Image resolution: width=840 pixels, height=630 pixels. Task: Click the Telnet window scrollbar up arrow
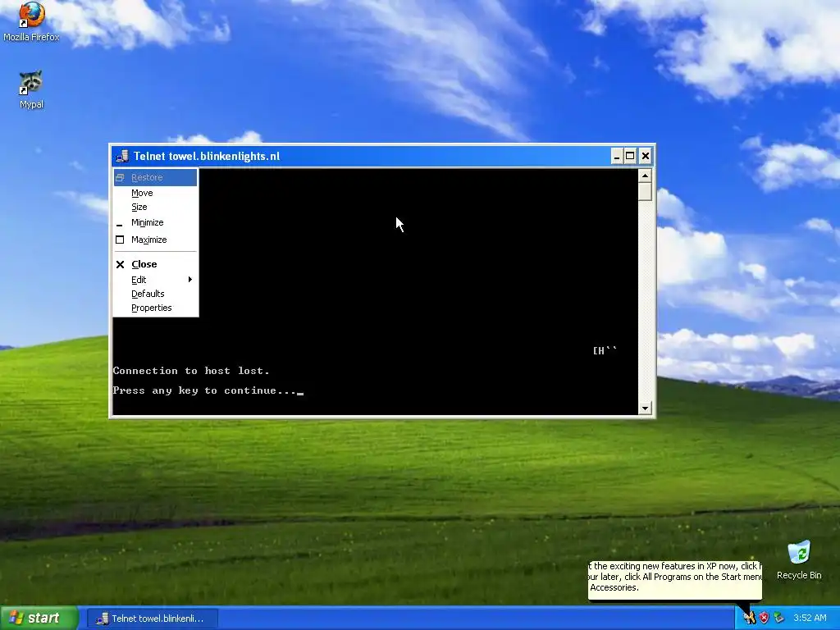(645, 176)
